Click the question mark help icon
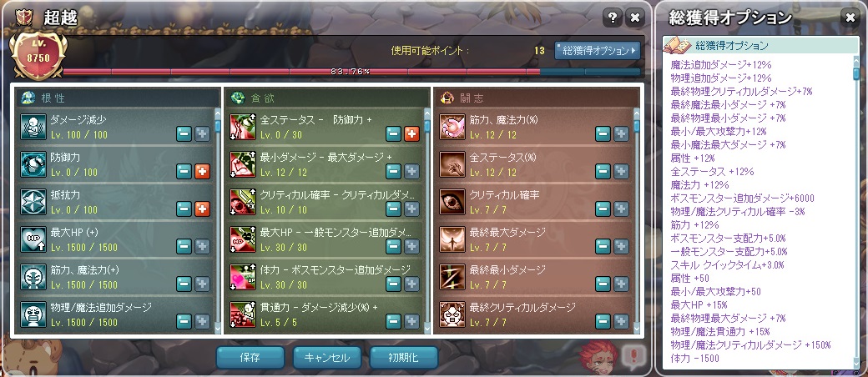The height and width of the screenshot is (377, 868). point(613,18)
